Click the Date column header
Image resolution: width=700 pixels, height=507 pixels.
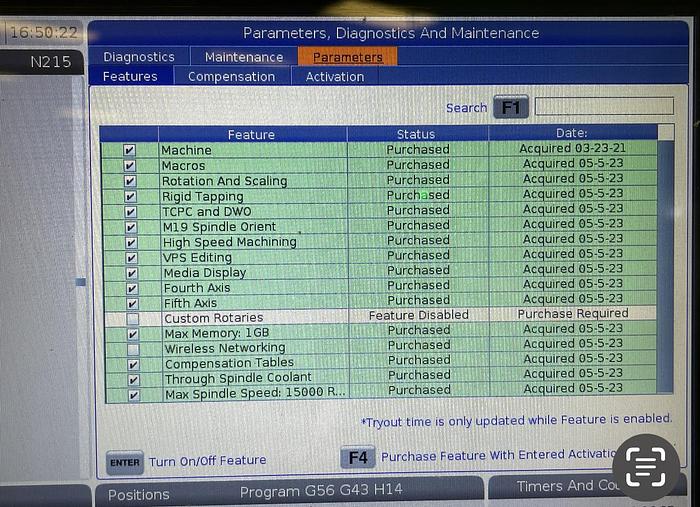point(572,133)
